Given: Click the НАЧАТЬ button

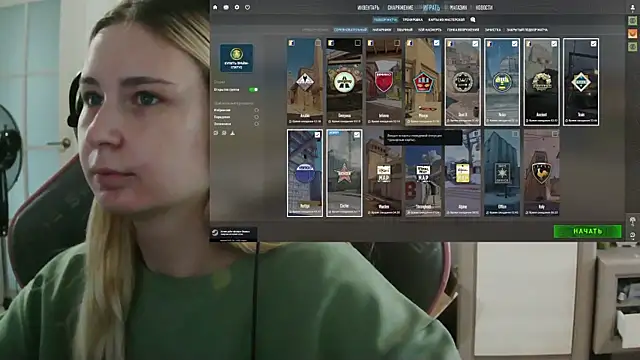Looking at the screenshot, I should click(x=587, y=231).
